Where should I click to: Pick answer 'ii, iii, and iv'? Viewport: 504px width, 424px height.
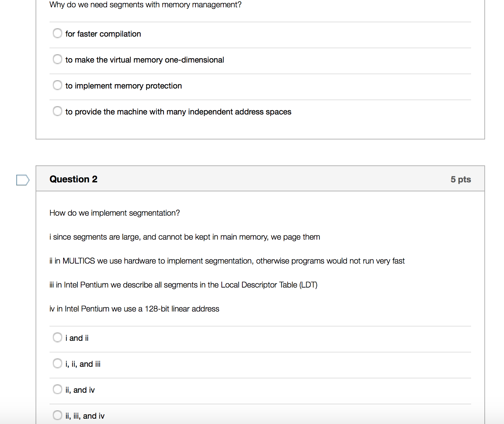[x=57, y=415]
